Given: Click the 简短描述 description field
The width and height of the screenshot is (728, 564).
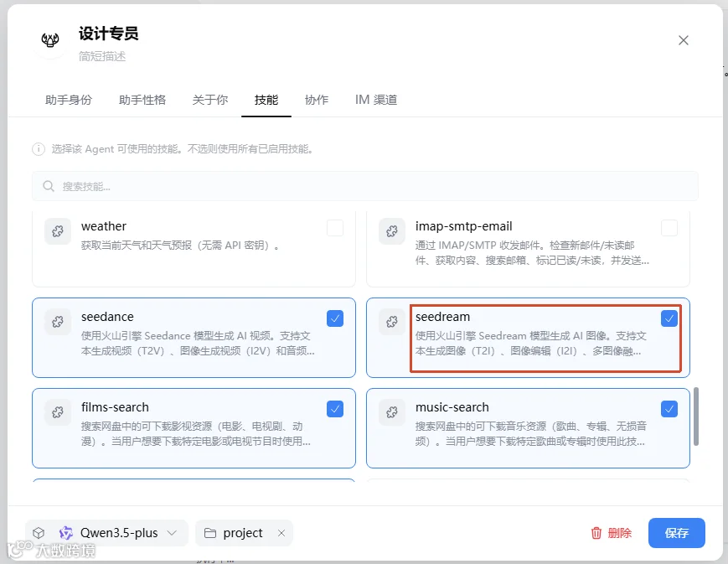Looking at the screenshot, I should tap(102, 56).
